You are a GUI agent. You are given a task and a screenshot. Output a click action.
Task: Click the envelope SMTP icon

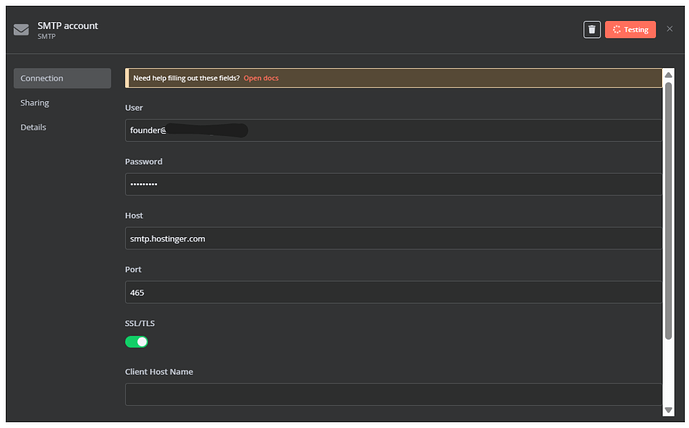point(21,30)
